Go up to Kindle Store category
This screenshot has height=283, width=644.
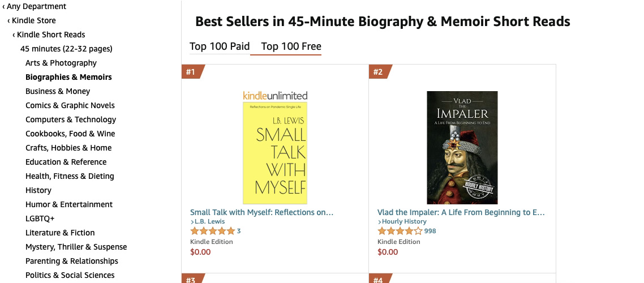coord(31,20)
